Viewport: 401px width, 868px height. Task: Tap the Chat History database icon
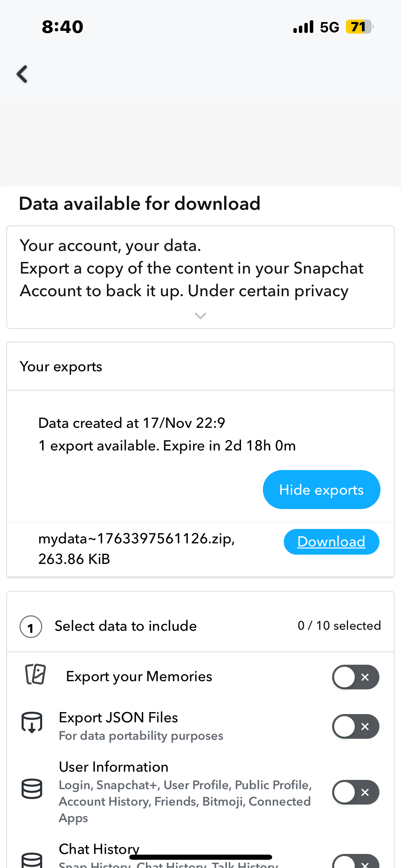32,860
